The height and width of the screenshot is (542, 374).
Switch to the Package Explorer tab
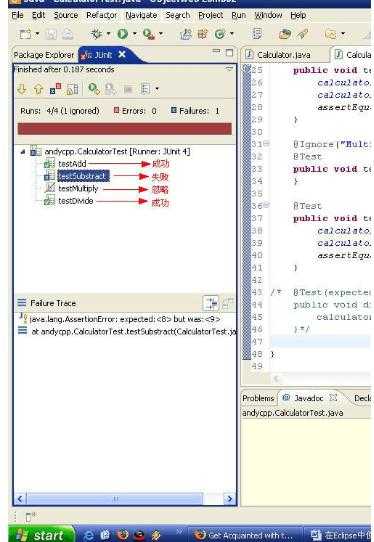point(44,55)
